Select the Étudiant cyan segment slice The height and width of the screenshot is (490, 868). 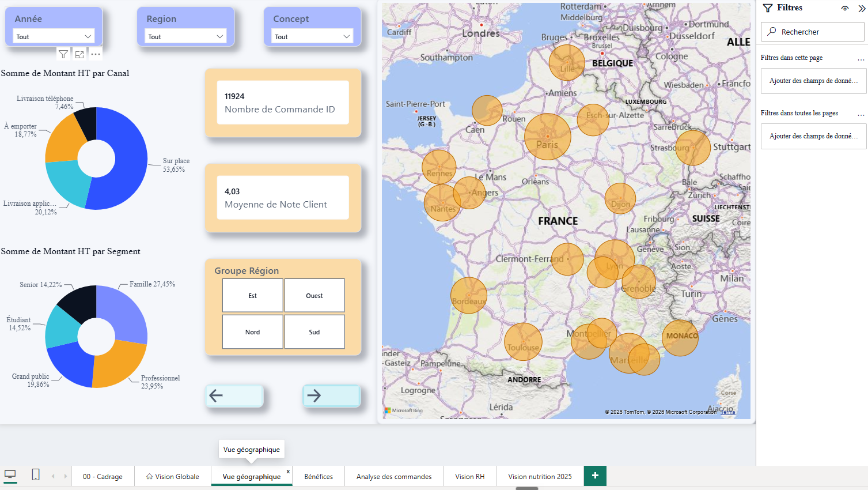coord(59,329)
